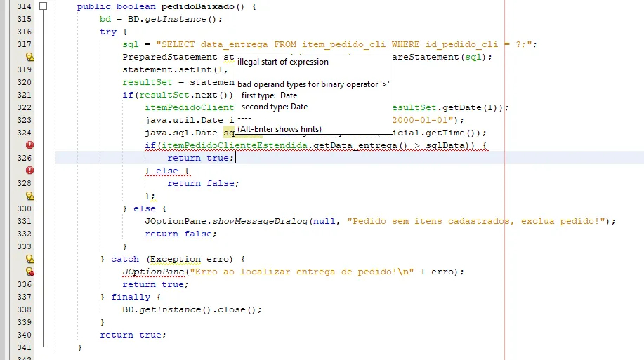This screenshot has width=644, height=360.
Task: Click the sqlData variable in the if condition
Action: (x=445, y=146)
